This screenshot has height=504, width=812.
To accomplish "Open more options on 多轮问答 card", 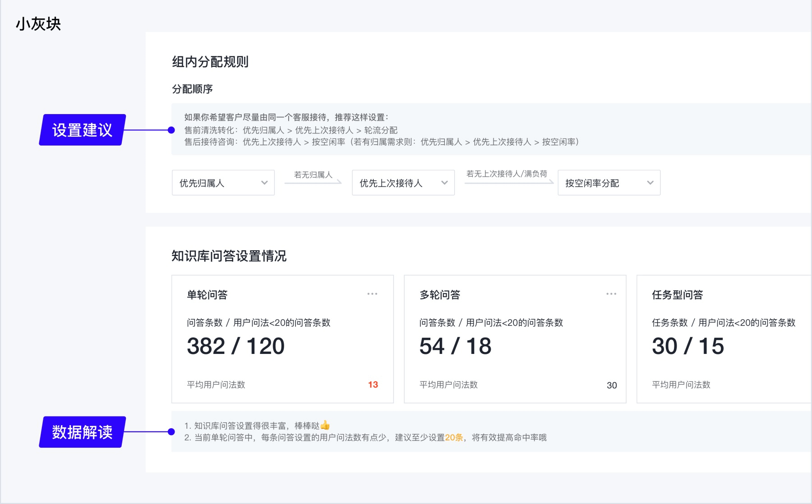I will (611, 294).
